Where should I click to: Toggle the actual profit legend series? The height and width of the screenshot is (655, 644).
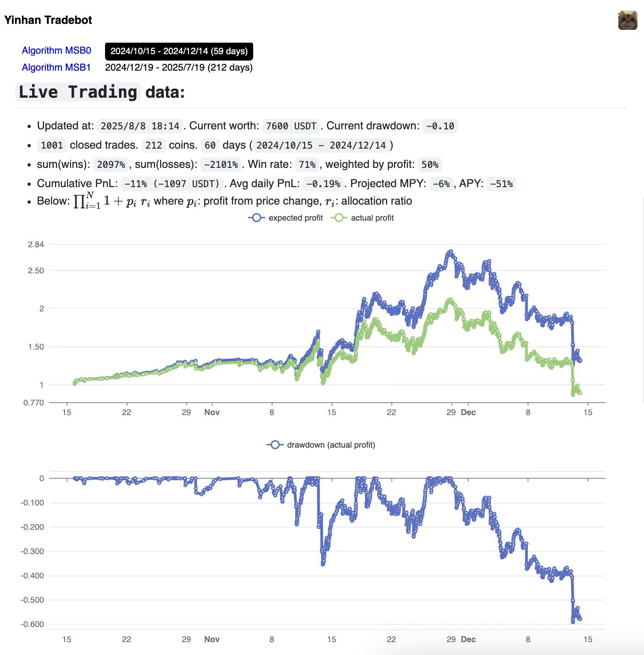click(372, 218)
